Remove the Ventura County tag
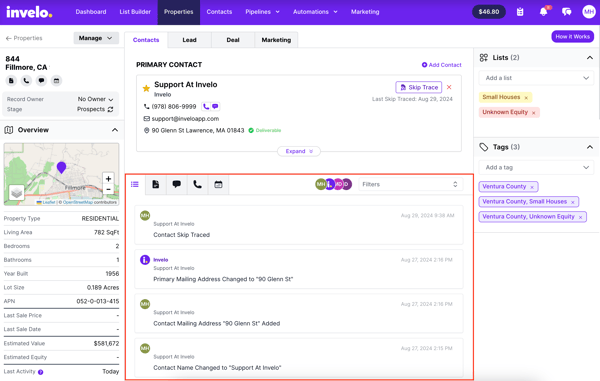Image resolution: width=600 pixels, height=381 pixels. tap(532, 187)
